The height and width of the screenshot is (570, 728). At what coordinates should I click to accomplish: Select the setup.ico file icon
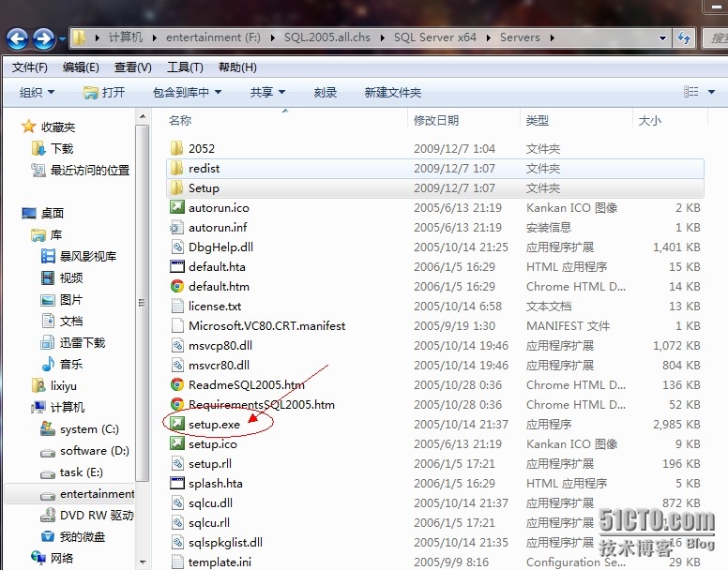point(177,443)
